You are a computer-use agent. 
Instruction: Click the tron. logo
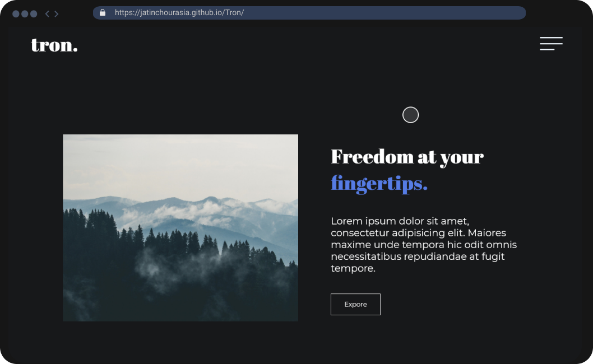pos(54,45)
